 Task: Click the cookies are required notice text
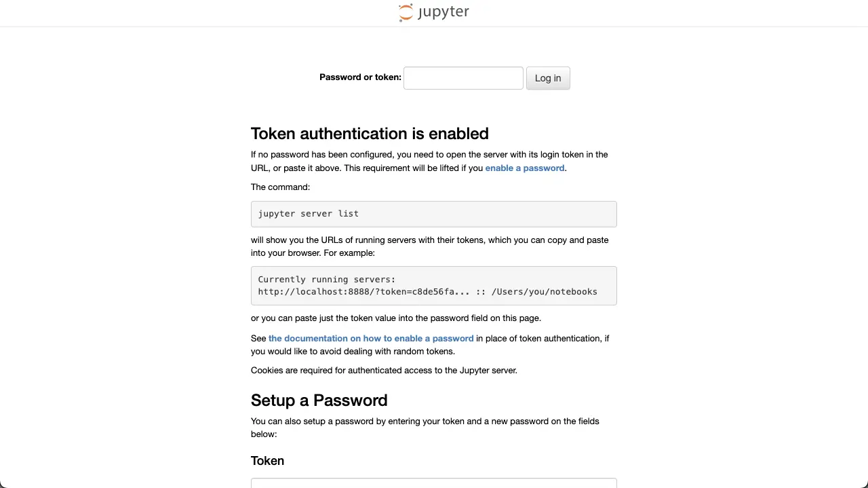click(x=384, y=371)
